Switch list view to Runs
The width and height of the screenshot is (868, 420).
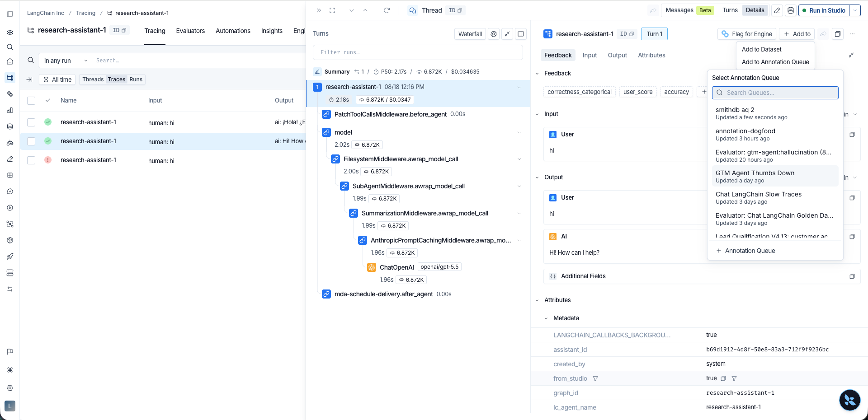(136, 79)
